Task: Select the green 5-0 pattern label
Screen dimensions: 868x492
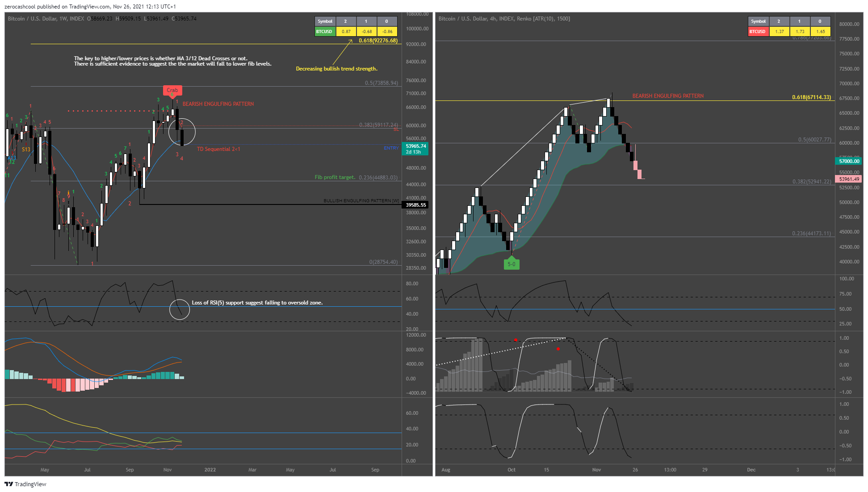Action: (x=512, y=264)
